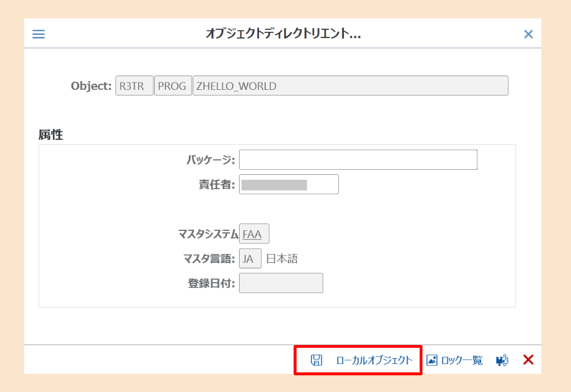Click the 責任者 input field
Viewport: 571px width, 392px height.
click(289, 184)
